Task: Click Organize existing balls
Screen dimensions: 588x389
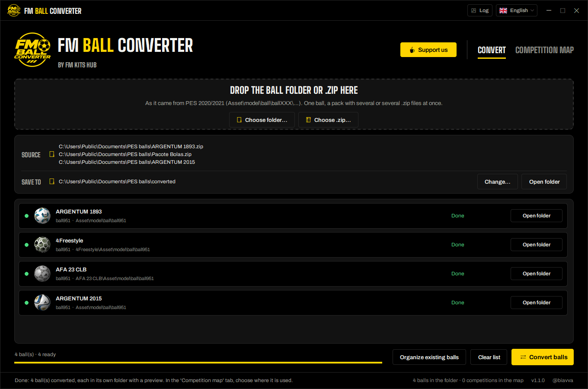Action: tap(429, 357)
